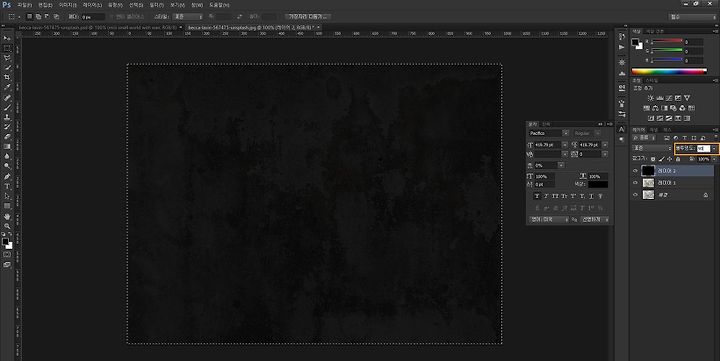Open the 레이어(L) menu
This screenshot has height=361, width=720.
tap(92, 5)
